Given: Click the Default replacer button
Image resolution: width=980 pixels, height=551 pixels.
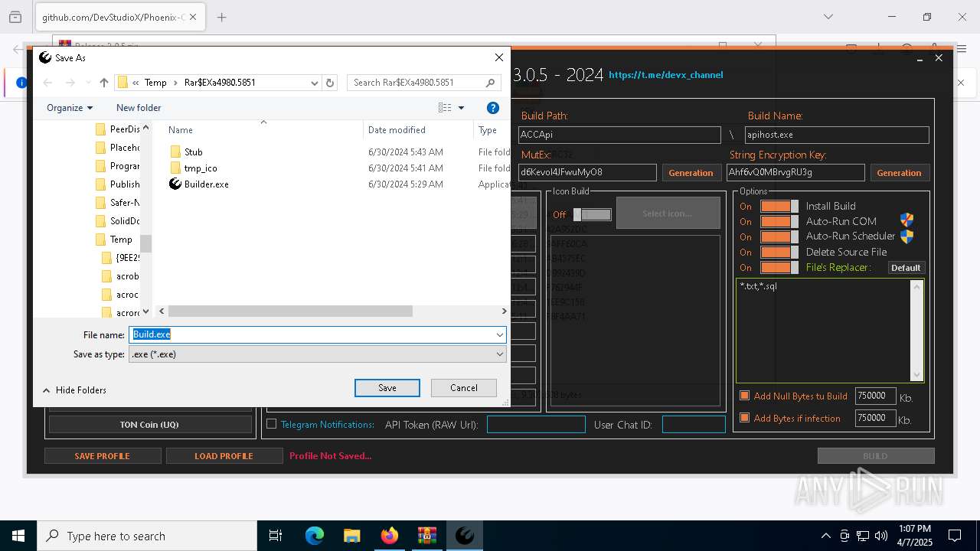Looking at the screenshot, I should coord(906,268).
